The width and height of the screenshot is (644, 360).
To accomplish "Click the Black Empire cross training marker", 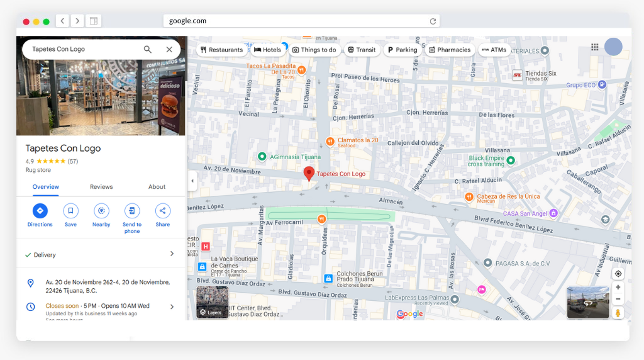I will (x=511, y=160).
